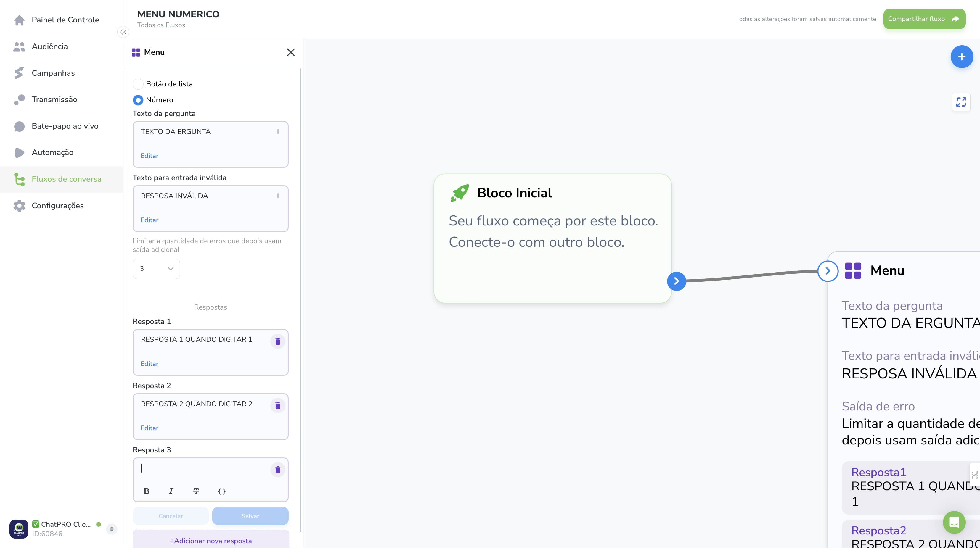
Task: Save Resposta 3 with Salvar button
Action: (x=250, y=516)
